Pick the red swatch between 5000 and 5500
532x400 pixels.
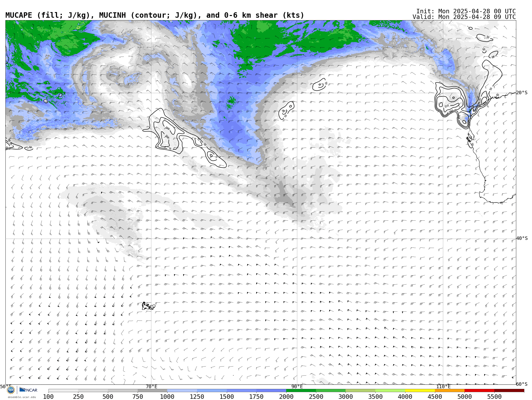pos(479,391)
